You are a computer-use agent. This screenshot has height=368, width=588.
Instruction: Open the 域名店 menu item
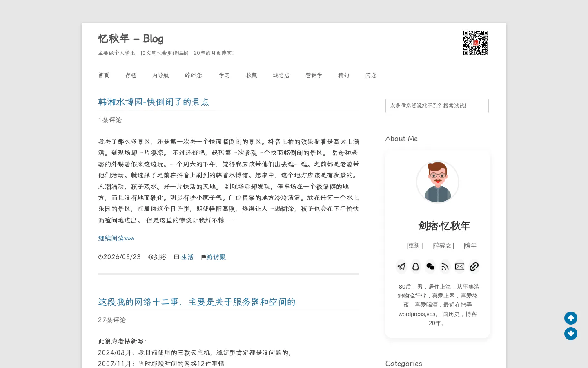pyautogui.click(x=281, y=75)
